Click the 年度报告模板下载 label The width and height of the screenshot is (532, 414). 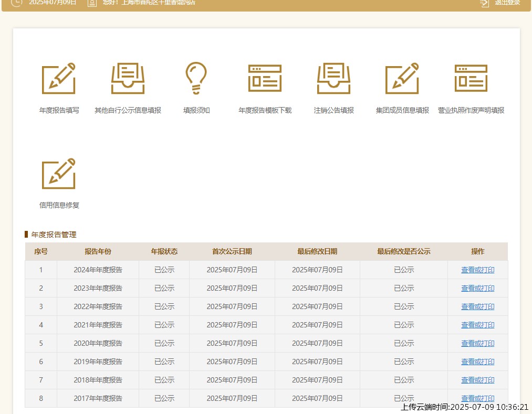coord(265,110)
